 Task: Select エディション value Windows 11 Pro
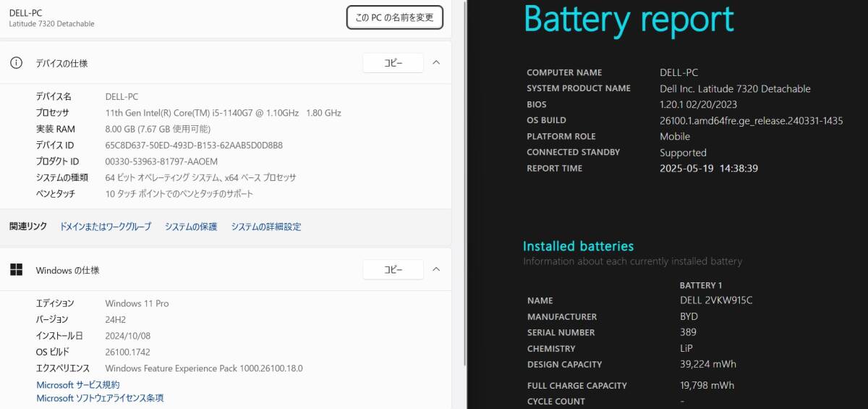137,303
